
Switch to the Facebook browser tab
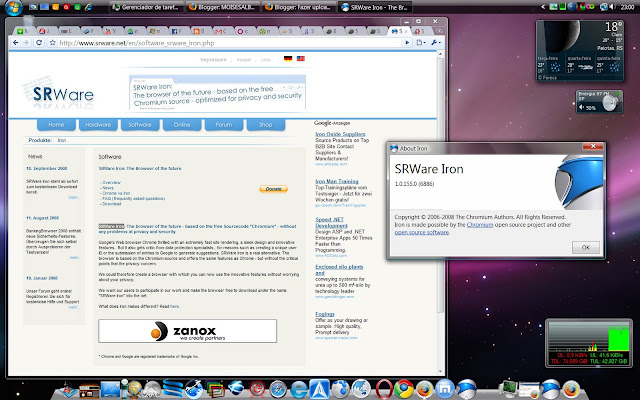coord(179,31)
